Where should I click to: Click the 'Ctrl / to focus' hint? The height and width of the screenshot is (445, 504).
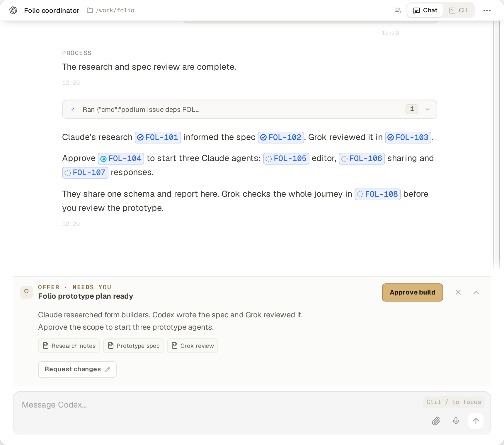point(454,402)
